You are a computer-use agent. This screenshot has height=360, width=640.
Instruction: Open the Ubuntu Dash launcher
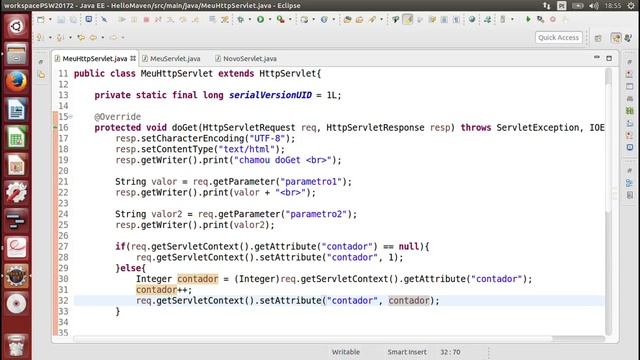pos(16,27)
